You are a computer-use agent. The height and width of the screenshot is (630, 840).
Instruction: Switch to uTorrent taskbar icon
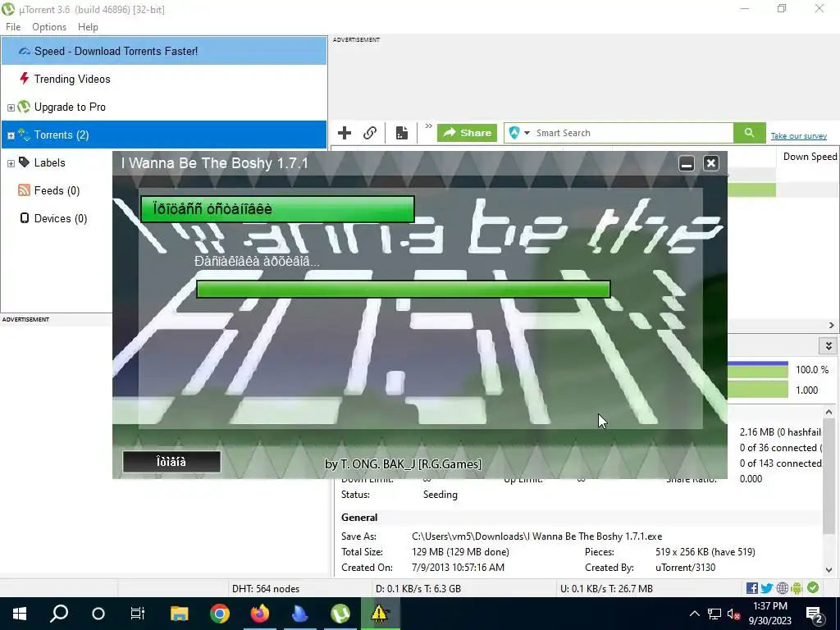(x=340, y=614)
